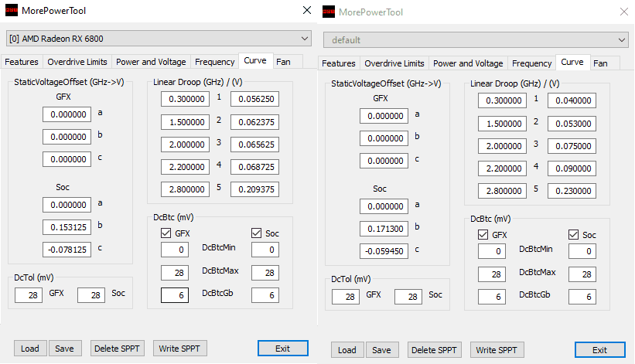This screenshot has height=364, width=635.
Task: Toggle Soc DcBtc checkbox in right window
Action: point(573,235)
